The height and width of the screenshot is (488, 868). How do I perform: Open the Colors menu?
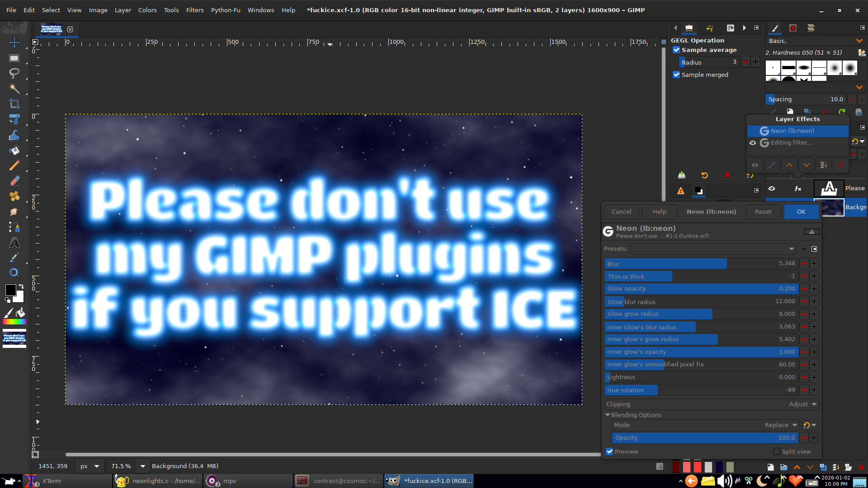point(147,10)
